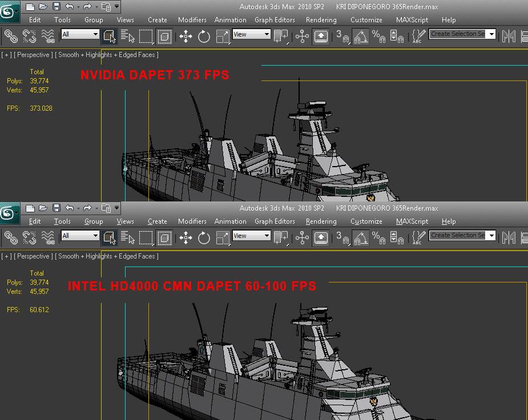The image size is (528, 420).
Task: Expand Create Selection Set dropdown in top window
Action: (491, 34)
